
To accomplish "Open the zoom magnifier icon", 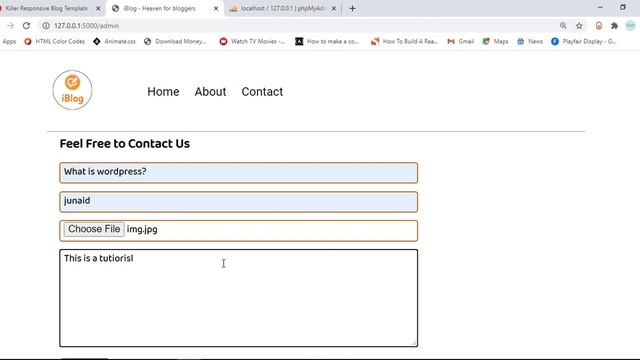I will pyautogui.click(x=563, y=26).
